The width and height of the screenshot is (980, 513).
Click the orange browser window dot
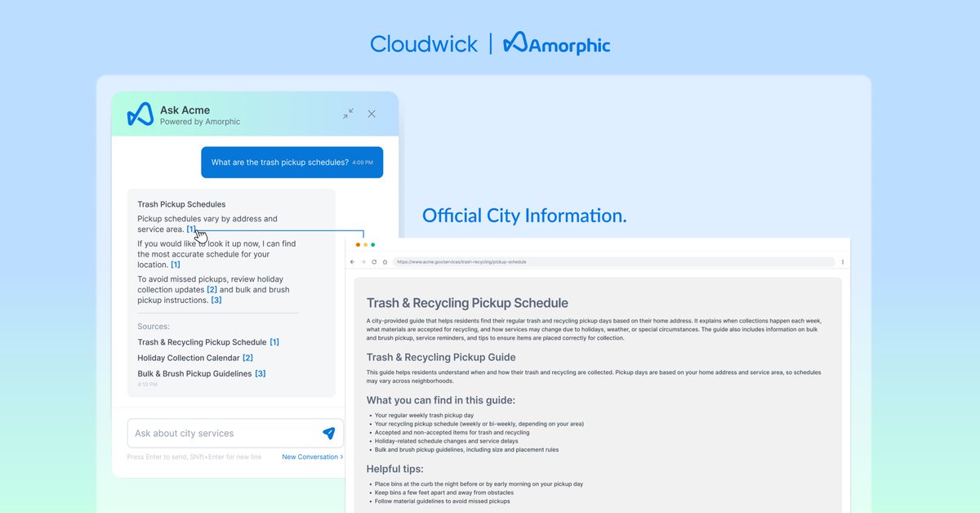[x=358, y=245]
